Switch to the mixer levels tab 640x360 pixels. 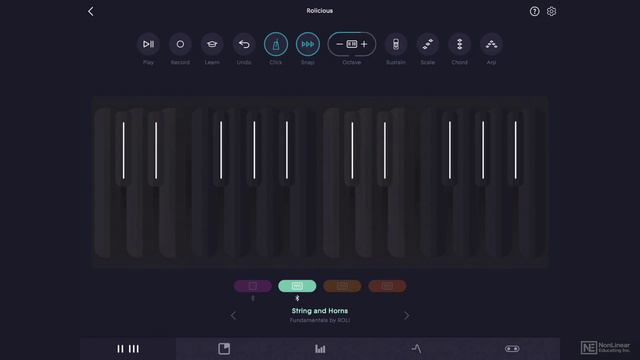[320, 349]
